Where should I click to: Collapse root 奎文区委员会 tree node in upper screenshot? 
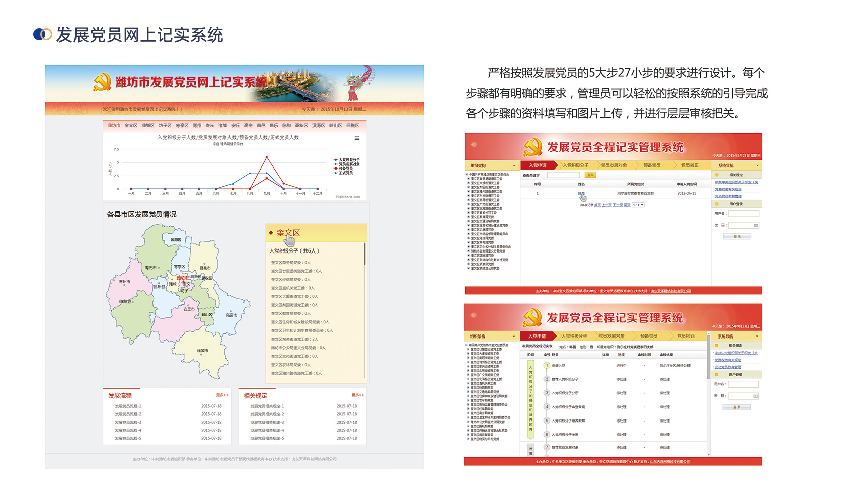pyautogui.click(x=467, y=175)
